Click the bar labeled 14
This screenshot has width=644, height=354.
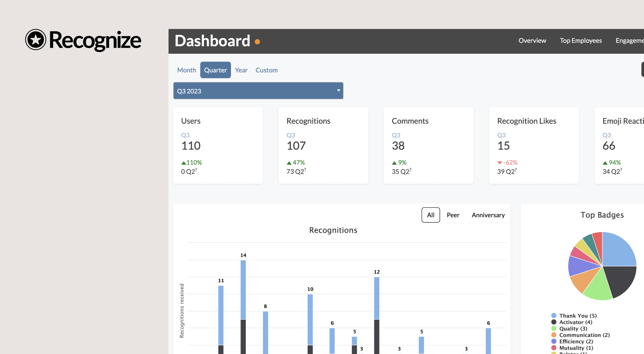point(243,307)
